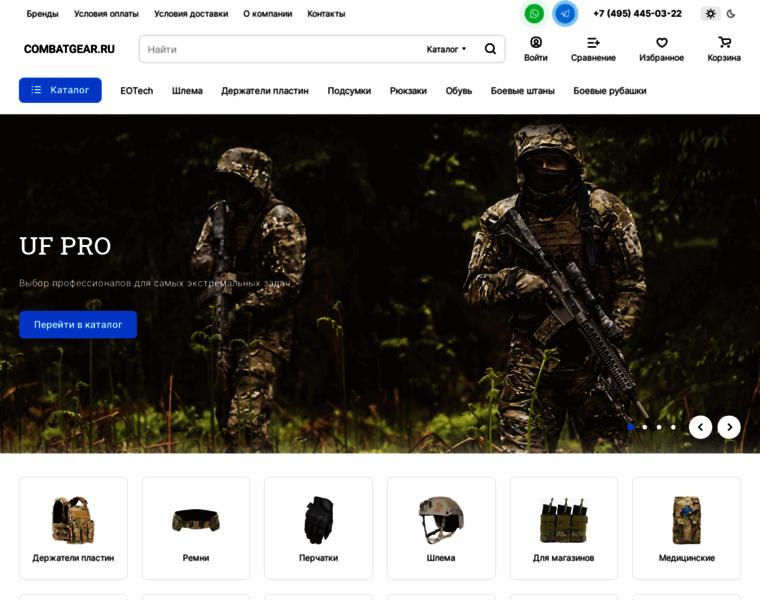Open Для магазинов category card
The width and height of the screenshot is (760, 600).
[x=564, y=528]
